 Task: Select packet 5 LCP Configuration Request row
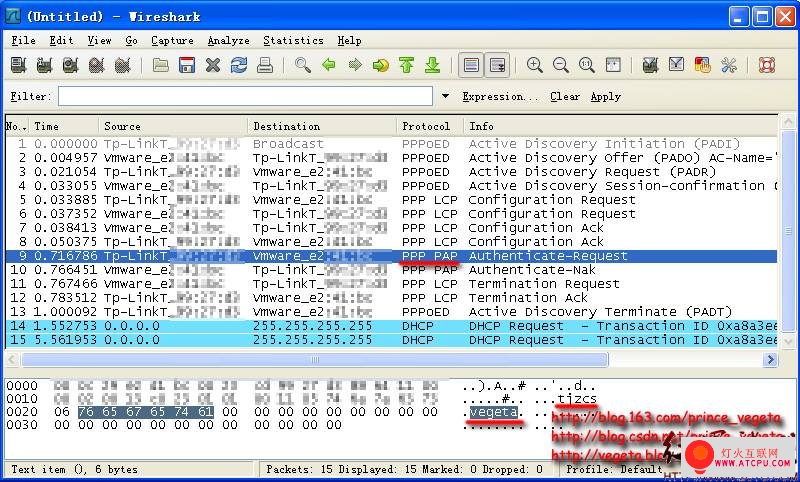391,200
